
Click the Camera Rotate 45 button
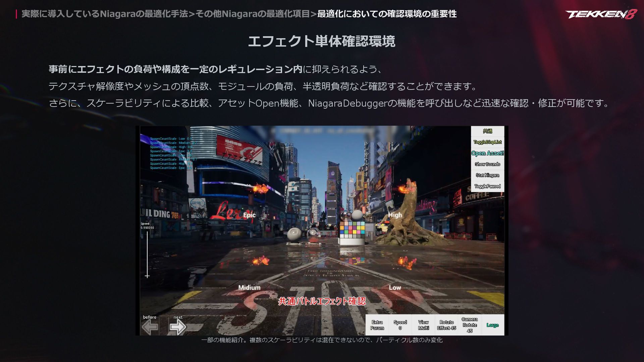click(x=470, y=325)
